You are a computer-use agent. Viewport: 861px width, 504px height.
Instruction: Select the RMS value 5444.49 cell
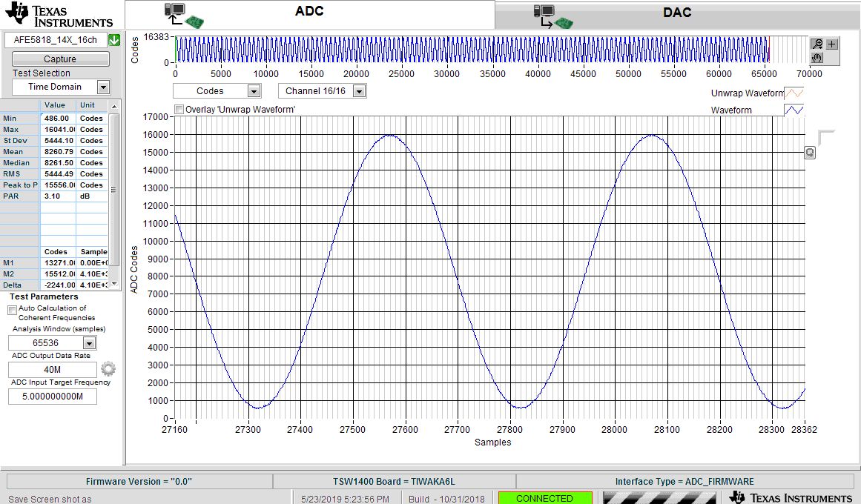[x=58, y=173]
